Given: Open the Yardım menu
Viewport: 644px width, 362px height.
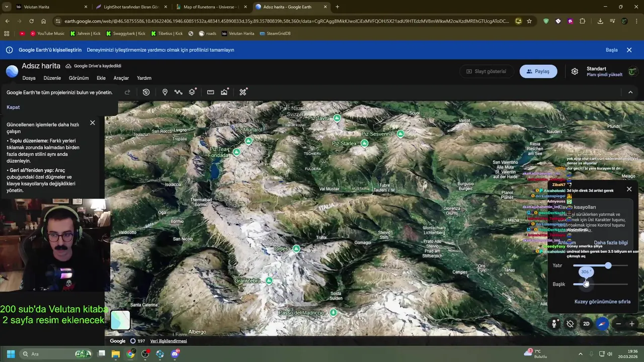Looking at the screenshot, I should [144, 78].
